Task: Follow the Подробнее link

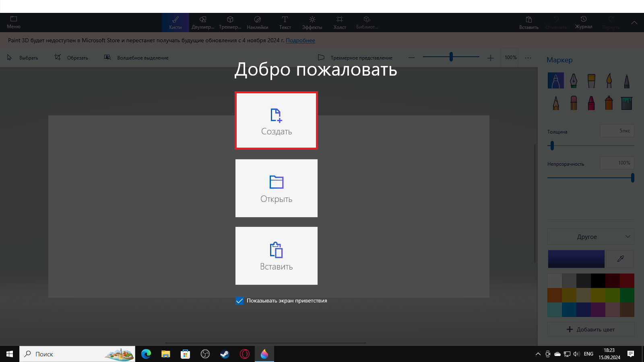Action: (x=300, y=40)
